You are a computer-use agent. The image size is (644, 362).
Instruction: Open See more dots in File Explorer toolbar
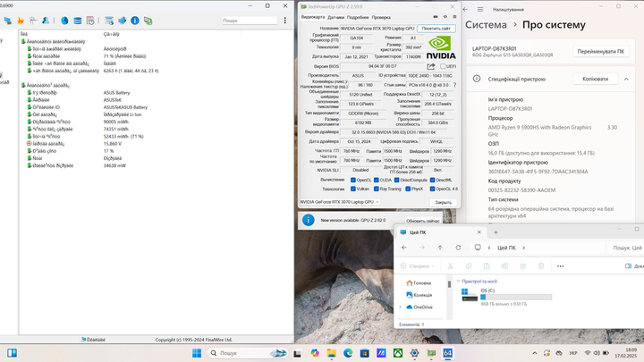(560, 266)
